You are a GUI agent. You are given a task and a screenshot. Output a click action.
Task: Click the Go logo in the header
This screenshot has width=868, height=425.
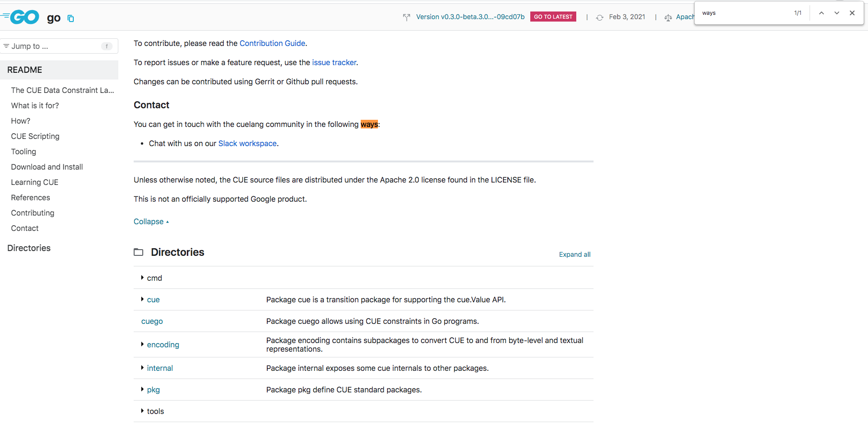coord(20,17)
